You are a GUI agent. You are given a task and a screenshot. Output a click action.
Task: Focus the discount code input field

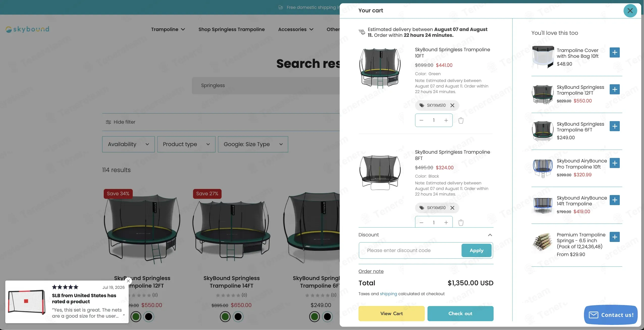pyautogui.click(x=410, y=251)
